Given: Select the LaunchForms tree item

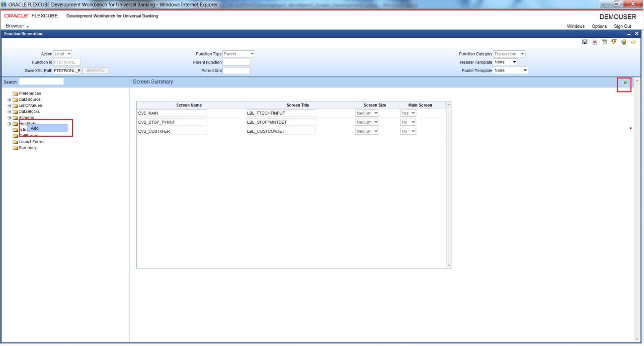Looking at the screenshot, I should click(31, 142).
